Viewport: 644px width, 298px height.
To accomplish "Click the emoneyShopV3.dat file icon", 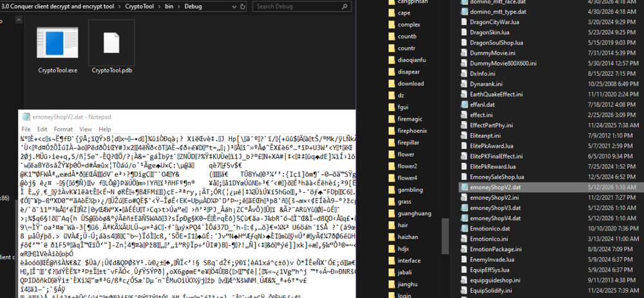I will (464, 208).
